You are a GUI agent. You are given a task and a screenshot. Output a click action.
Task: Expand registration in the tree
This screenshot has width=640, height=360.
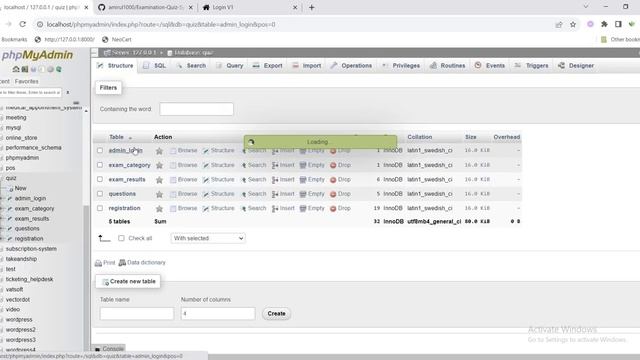pos(2,239)
